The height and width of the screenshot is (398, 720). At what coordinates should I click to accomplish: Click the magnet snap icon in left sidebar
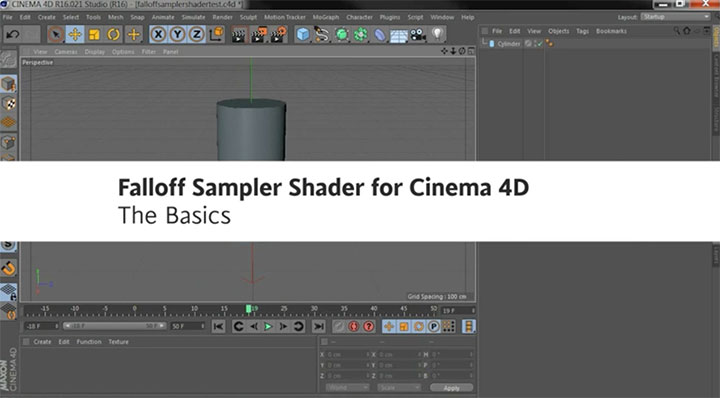(x=8, y=269)
